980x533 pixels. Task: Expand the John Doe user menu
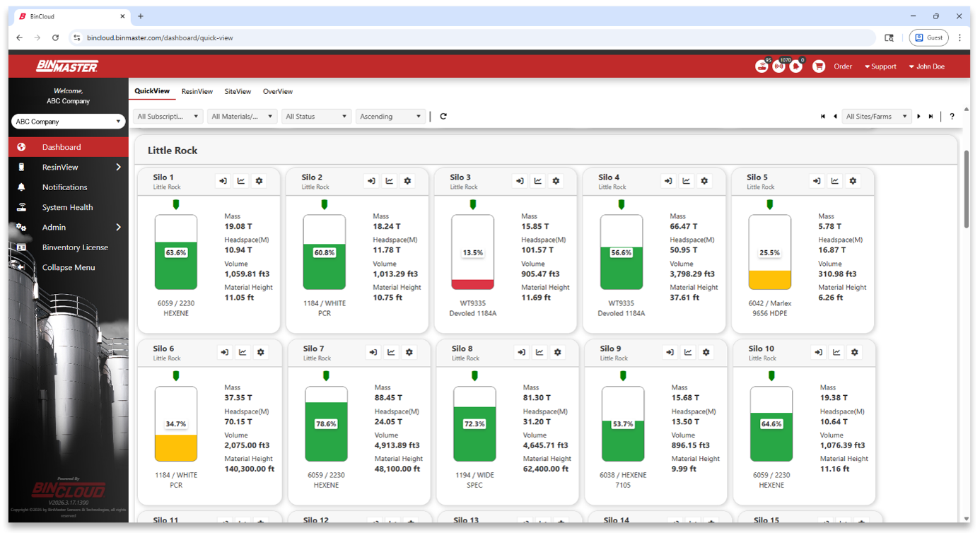point(927,66)
